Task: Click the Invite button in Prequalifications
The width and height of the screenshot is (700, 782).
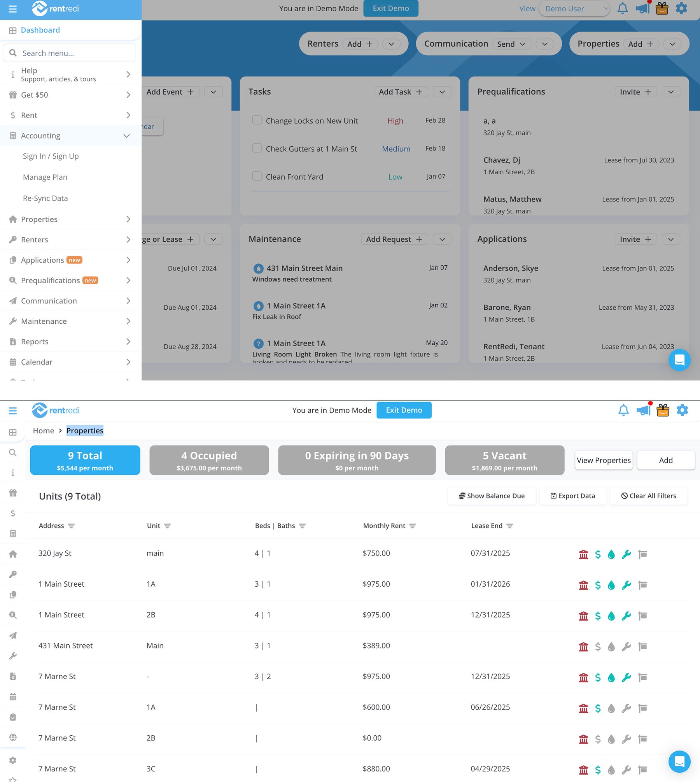Action: click(635, 92)
